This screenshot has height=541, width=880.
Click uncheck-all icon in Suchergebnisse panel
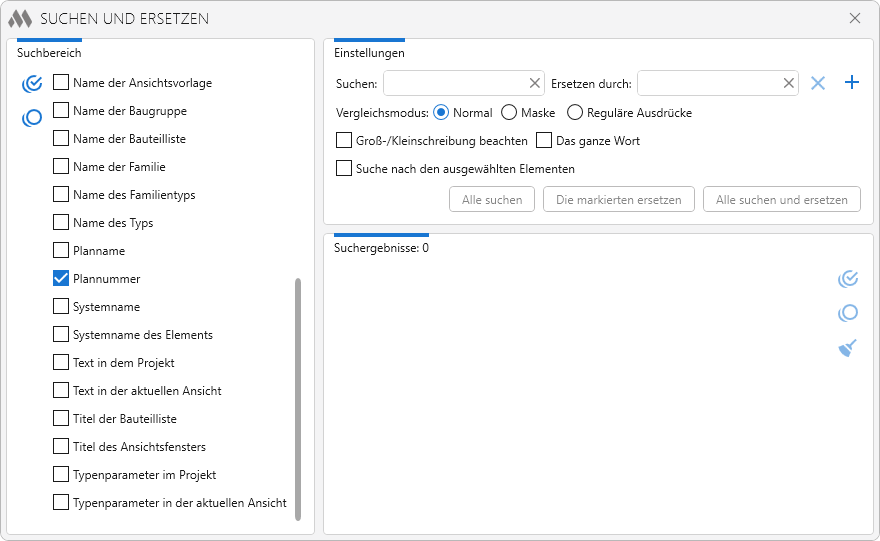(848, 313)
